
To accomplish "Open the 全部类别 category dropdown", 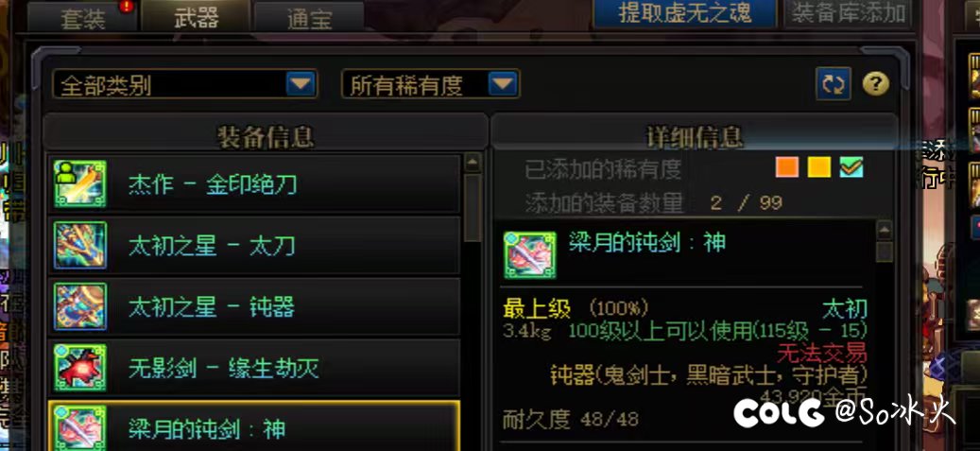I will (x=185, y=84).
